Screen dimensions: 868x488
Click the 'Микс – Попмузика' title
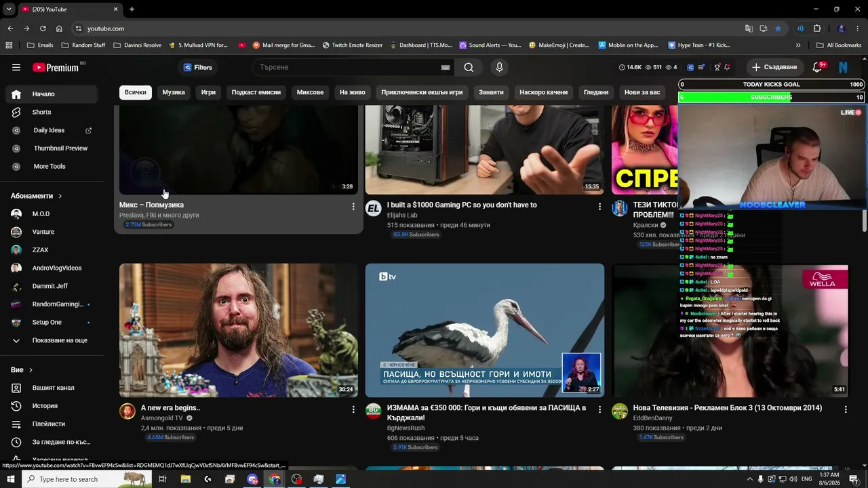[151, 205]
